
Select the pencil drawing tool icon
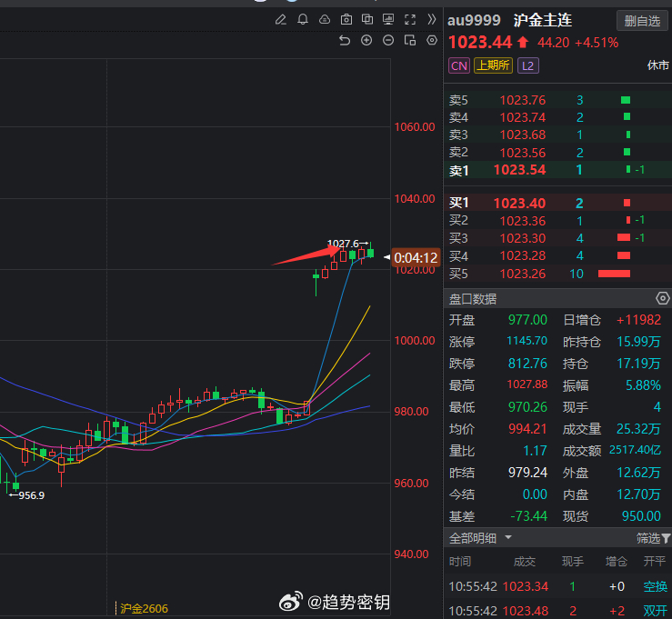click(x=281, y=19)
